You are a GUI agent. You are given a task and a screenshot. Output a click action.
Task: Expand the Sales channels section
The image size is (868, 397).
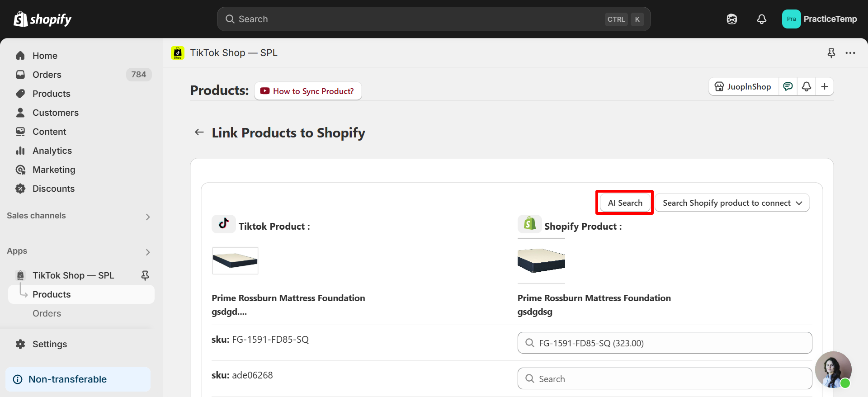click(148, 217)
